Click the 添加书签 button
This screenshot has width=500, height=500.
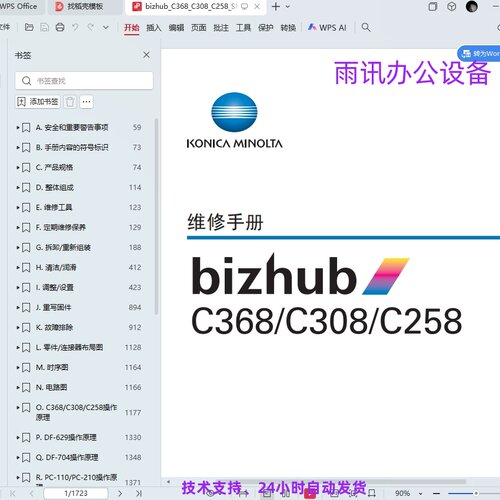[x=38, y=102]
